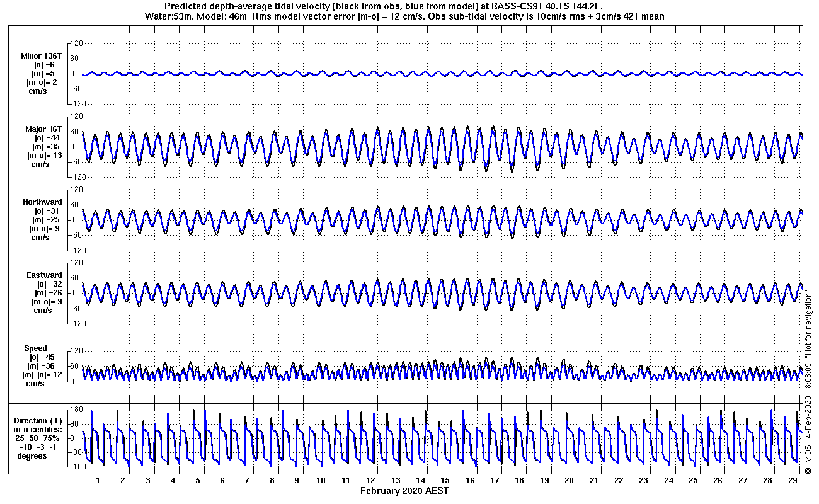Image resolution: width=819 pixels, height=504 pixels.
Task: Select the '|m| =25' value in the Northward panel
Action: click(47, 220)
